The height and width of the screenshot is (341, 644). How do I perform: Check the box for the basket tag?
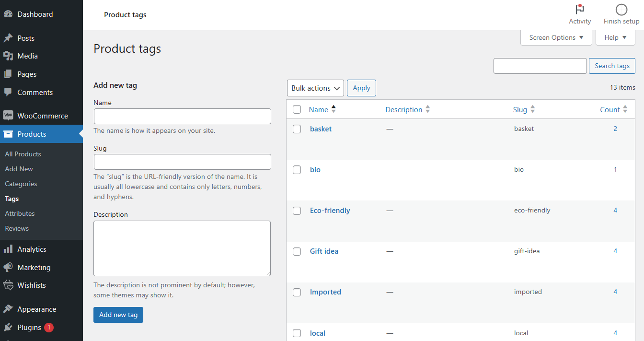pyautogui.click(x=297, y=129)
